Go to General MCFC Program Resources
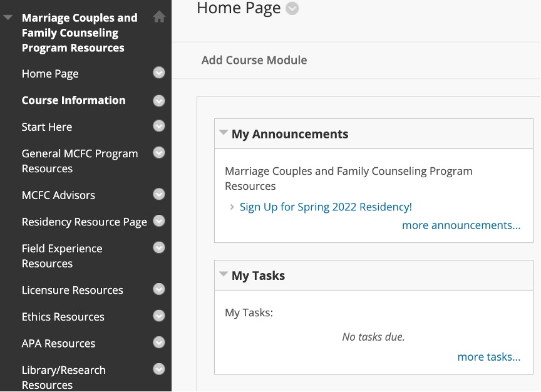Screen dimensions: 541x392 click(80, 161)
